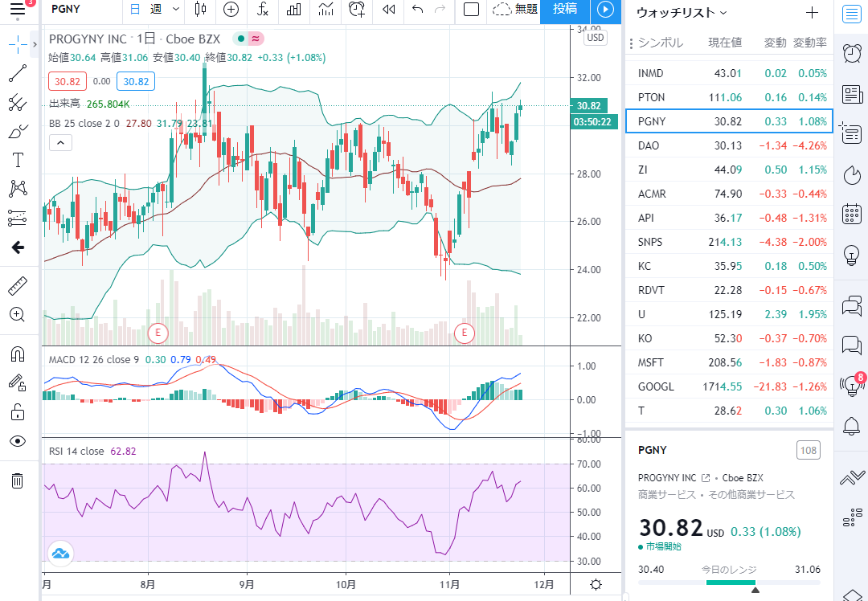Click the undo arrow
This screenshot has height=601, width=868.
(x=418, y=9)
